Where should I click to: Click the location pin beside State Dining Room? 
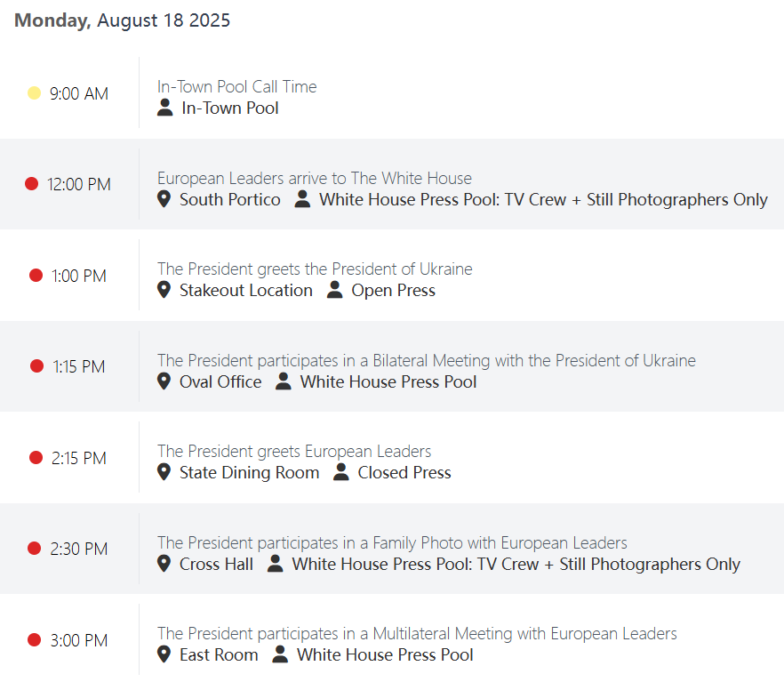coord(164,472)
